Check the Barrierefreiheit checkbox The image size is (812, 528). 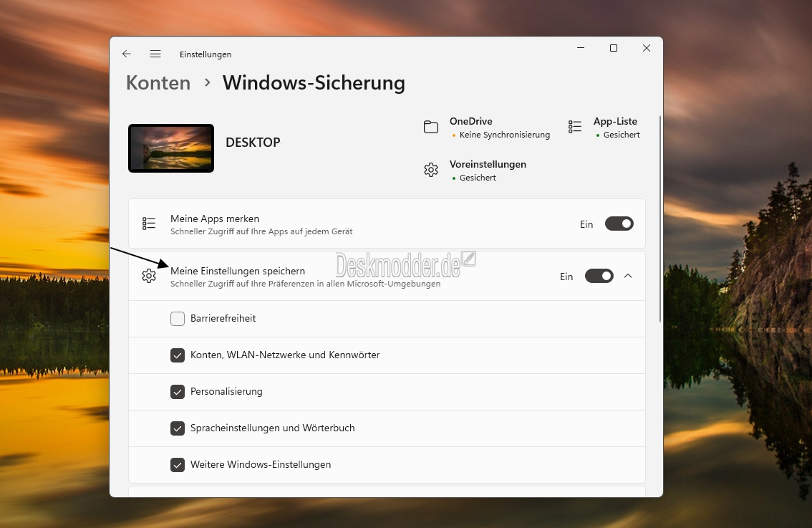click(x=178, y=319)
